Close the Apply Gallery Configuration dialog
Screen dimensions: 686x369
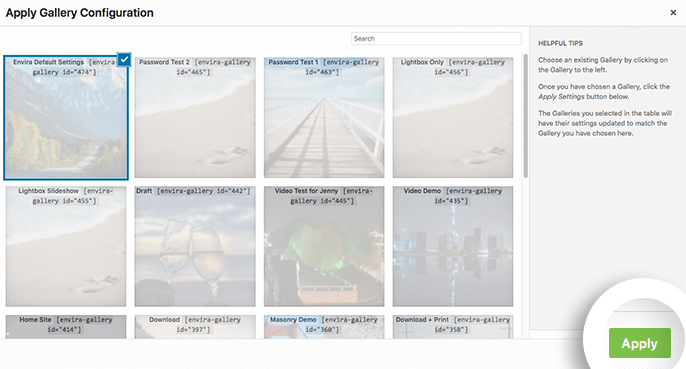673,13
